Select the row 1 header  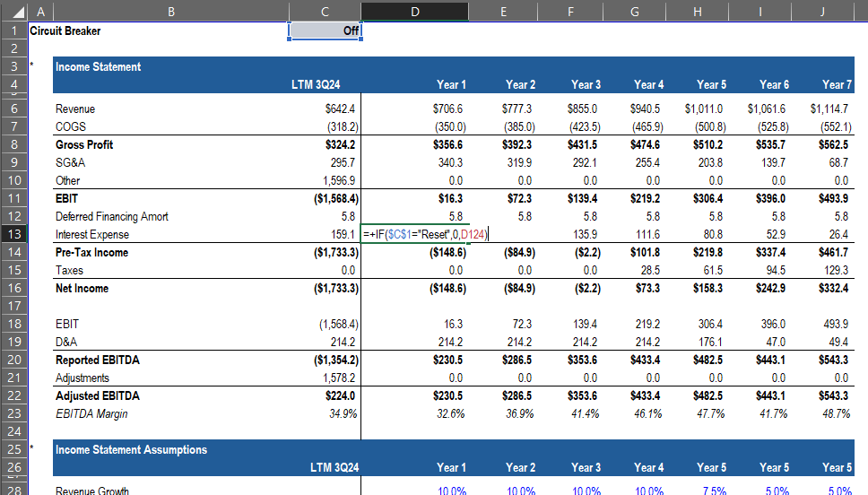pyautogui.click(x=13, y=30)
